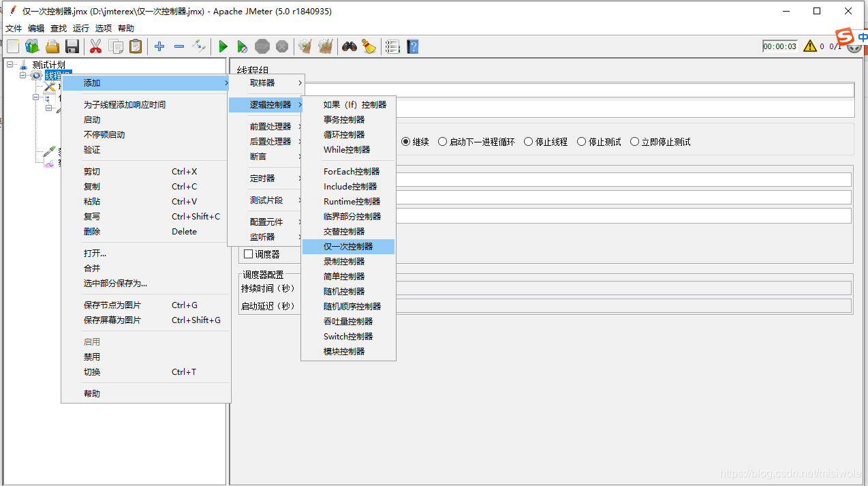This screenshot has width=868, height=486.
Task: Open the 选项 menu
Action: click(104, 28)
